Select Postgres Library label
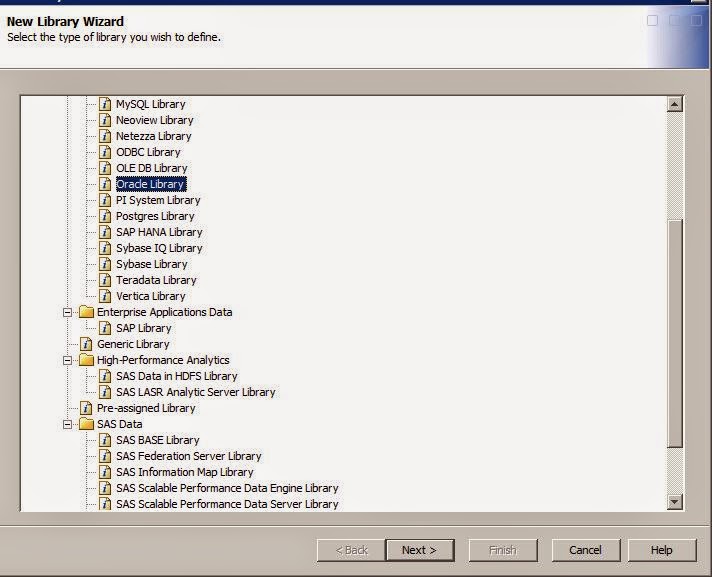Viewport: 712px width, 577px height. (x=155, y=216)
